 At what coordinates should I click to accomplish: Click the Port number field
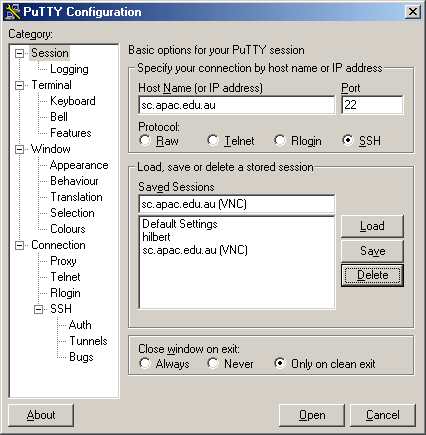(x=372, y=105)
